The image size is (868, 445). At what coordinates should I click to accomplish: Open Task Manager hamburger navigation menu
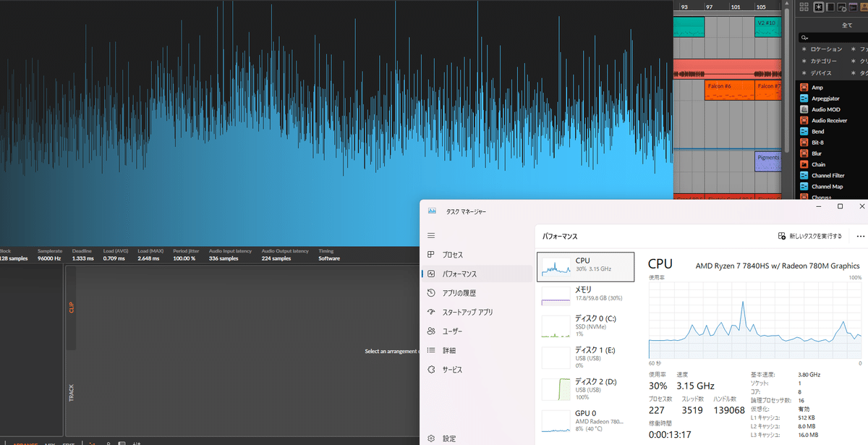click(431, 236)
